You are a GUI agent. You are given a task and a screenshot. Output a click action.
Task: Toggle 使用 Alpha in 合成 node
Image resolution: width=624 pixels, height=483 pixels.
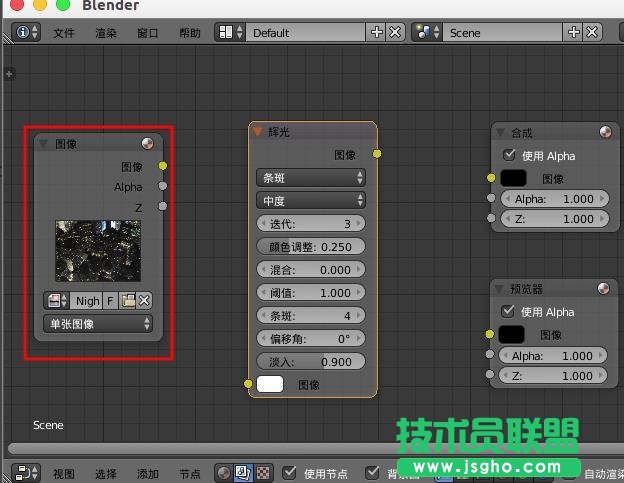click(x=509, y=155)
